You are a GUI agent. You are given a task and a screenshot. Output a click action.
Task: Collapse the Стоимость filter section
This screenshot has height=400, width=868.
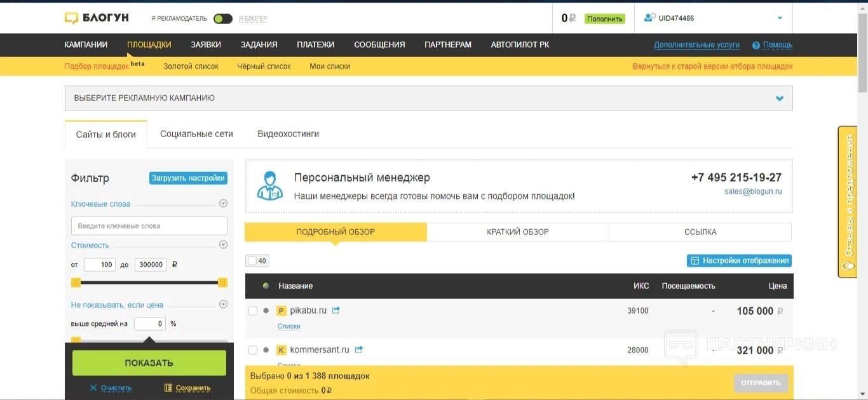223,245
